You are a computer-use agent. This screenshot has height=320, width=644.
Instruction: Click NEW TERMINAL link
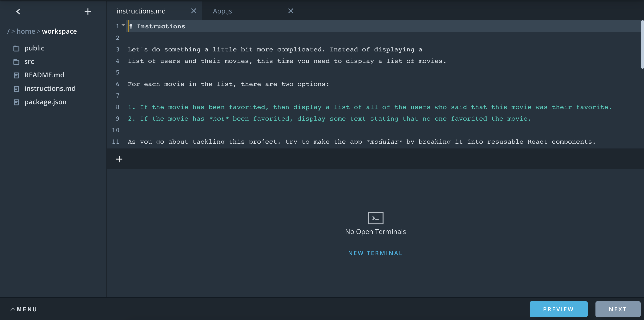tap(375, 253)
